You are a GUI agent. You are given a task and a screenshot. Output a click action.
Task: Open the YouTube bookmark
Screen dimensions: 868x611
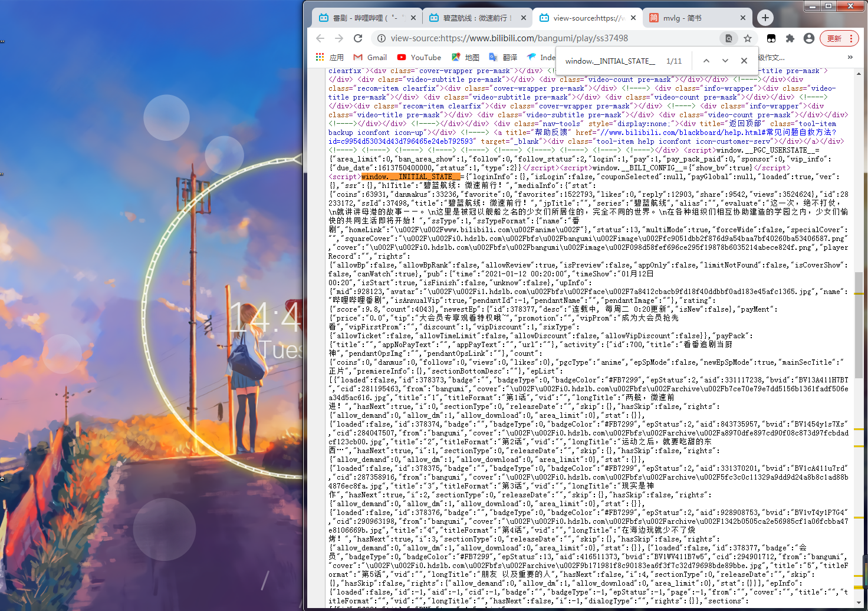pyautogui.click(x=419, y=57)
